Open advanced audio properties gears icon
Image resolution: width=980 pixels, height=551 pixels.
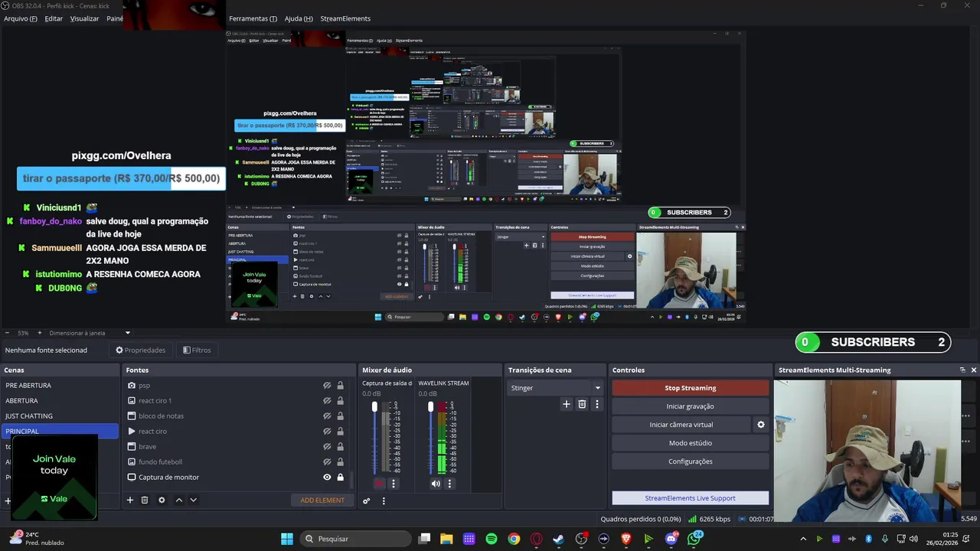tap(367, 501)
